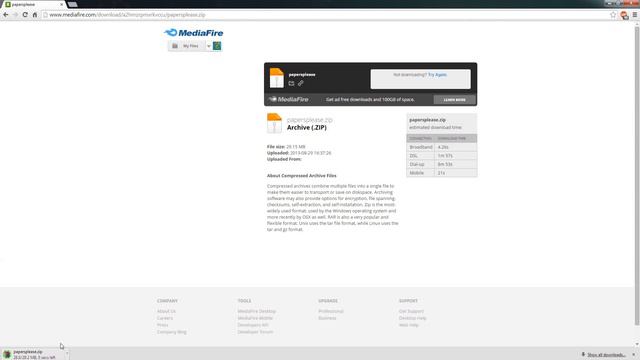Screen dimensions: 640x360
Task: Click the Dial-up row in download time table
Action: point(442,164)
